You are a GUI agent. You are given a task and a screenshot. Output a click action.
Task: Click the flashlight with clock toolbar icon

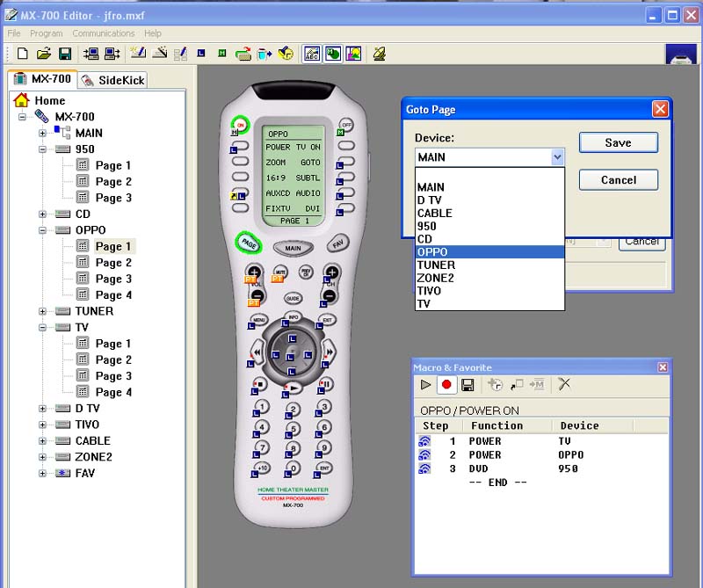click(x=286, y=54)
